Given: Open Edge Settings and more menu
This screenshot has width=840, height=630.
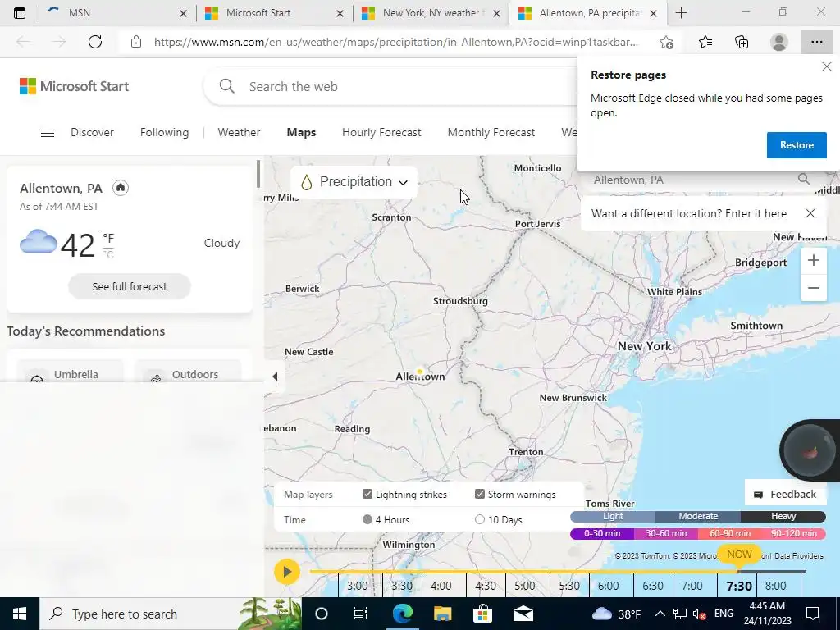Looking at the screenshot, I should coord(816,42).
